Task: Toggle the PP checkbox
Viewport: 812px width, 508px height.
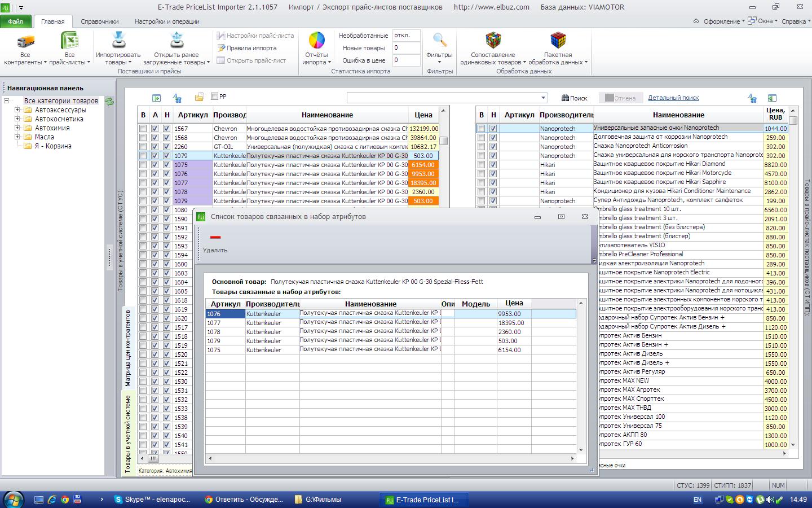Action: point(214,97)
